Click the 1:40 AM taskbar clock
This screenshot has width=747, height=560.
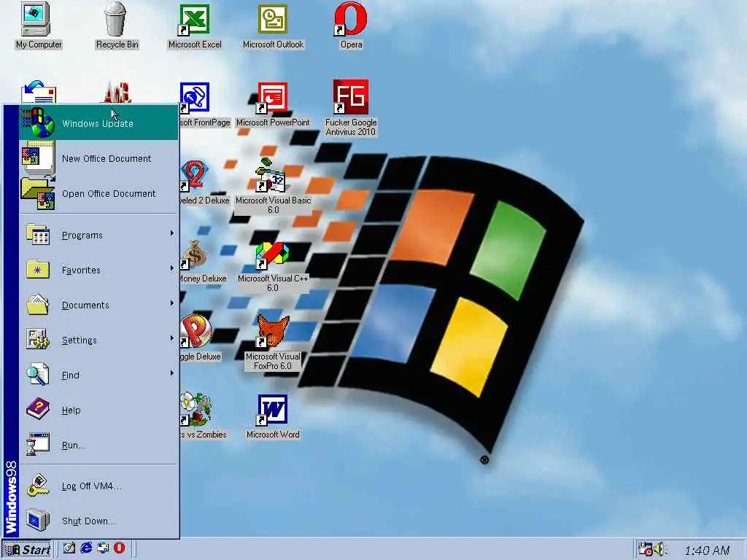(x=707, y=551)
